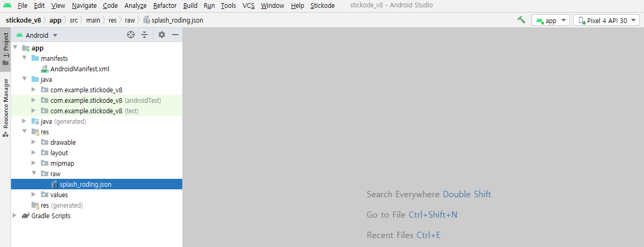This screenshot has width=644, height=247.
Task: Expand the androidTest package arrow
Action: click(34, 100)
